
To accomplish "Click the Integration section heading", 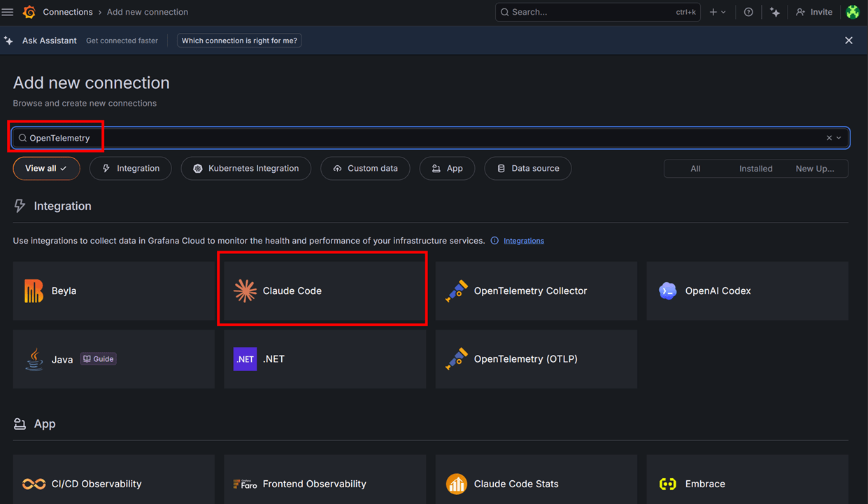I will [62, 206].
